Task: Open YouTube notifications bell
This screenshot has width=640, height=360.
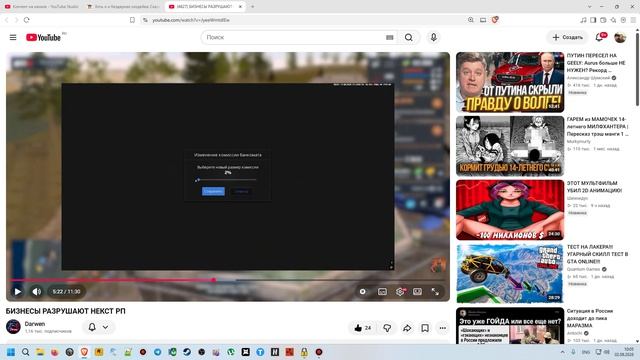Action: (599, 37)
